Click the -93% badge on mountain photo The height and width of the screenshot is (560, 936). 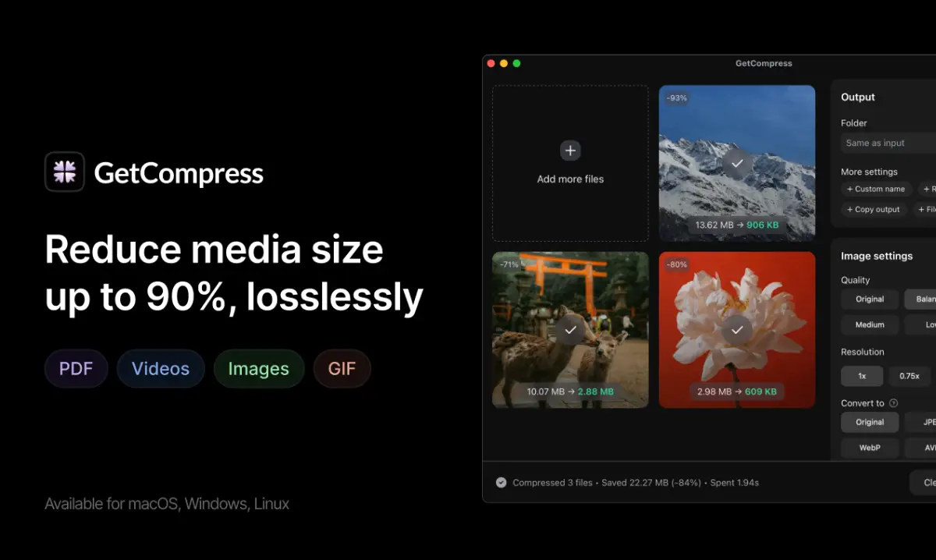(677, 98)
